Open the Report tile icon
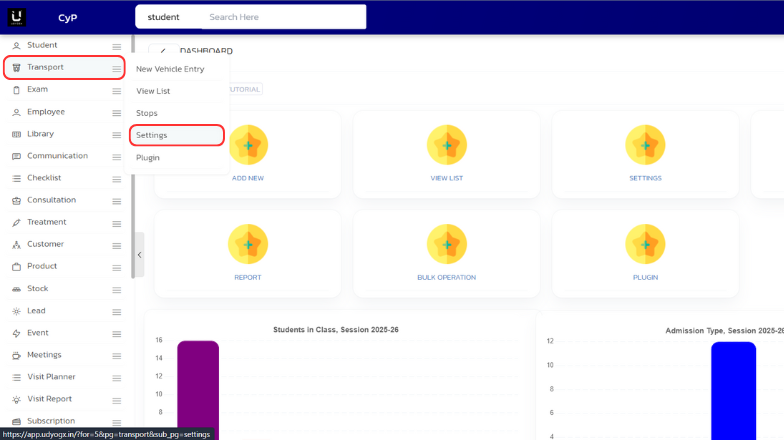This screenshot has height=440, width=784. (x=248, y=244)
